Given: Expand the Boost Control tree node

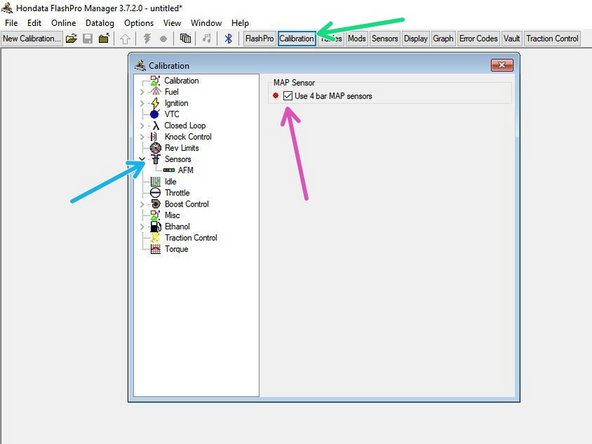Looking at the screenshot, I should [142, 204].
